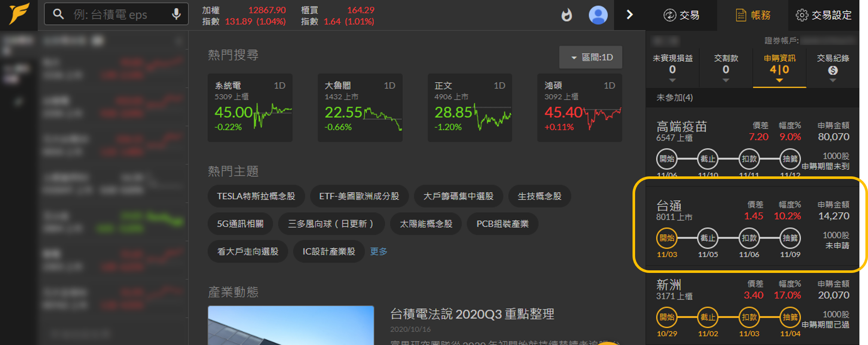Click 台通 未申請 status text
Screen dimensions: 868x345
pos(837,245)
